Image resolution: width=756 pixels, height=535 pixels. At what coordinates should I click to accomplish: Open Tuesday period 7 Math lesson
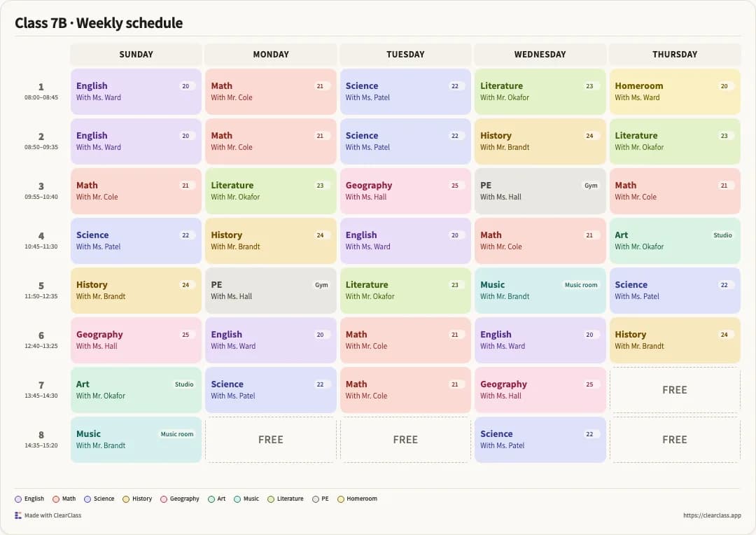pyautogui.click(x=405, y=390)
